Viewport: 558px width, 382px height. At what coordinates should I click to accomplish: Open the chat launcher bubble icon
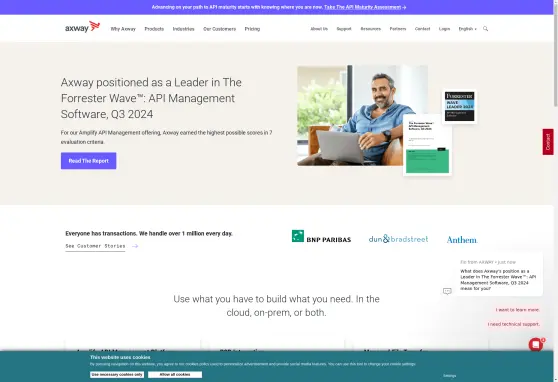pos(536,345)
